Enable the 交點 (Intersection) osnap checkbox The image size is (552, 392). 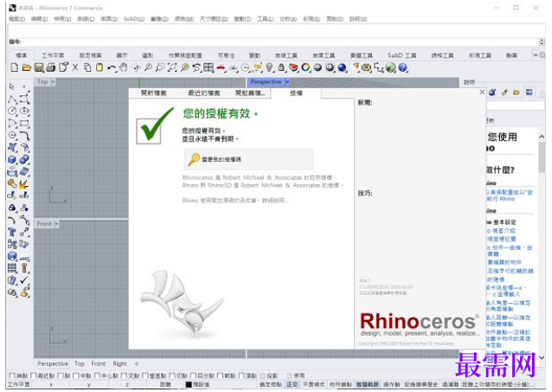coord(125,376)
